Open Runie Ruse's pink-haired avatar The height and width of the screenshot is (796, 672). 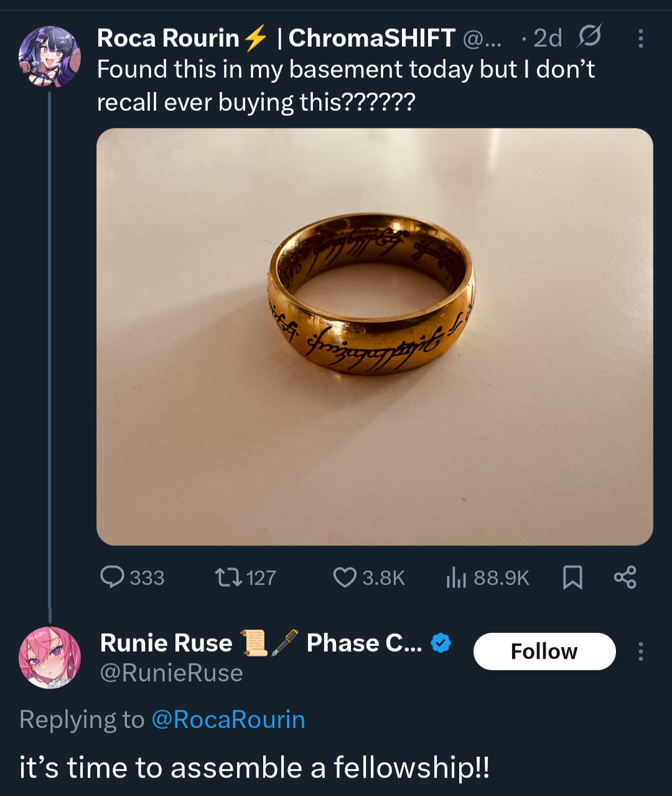[x=50, y=657]
